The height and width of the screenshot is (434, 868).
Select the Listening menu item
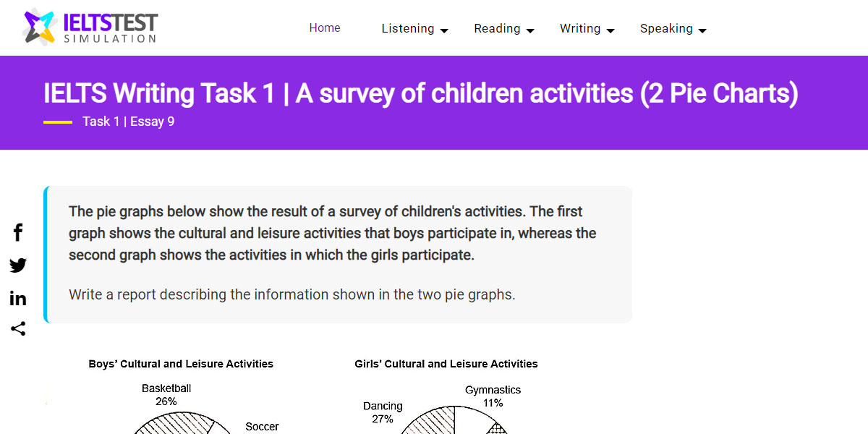tap(408, 28)
